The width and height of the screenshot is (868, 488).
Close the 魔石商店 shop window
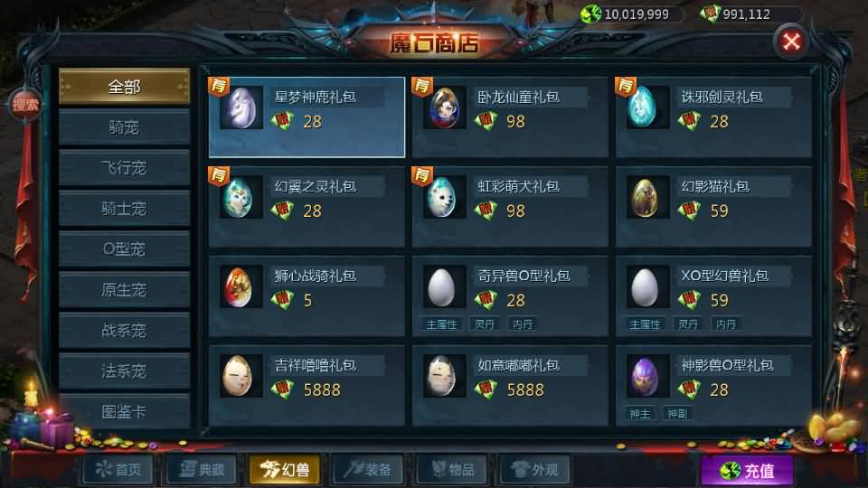point(791,42)
